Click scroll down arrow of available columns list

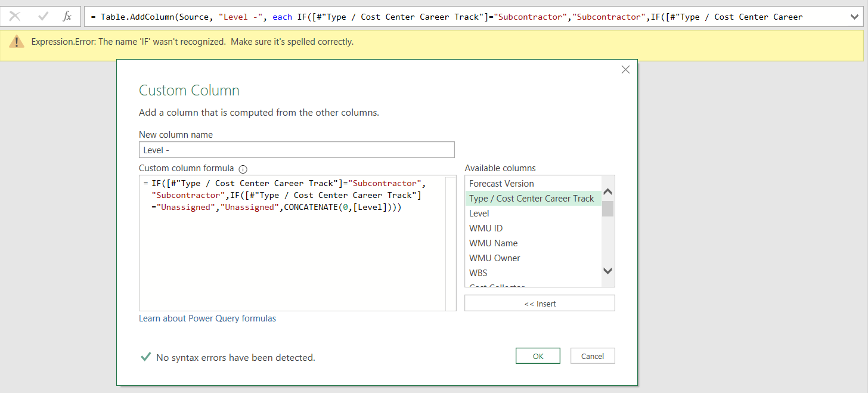coord(608,271)
